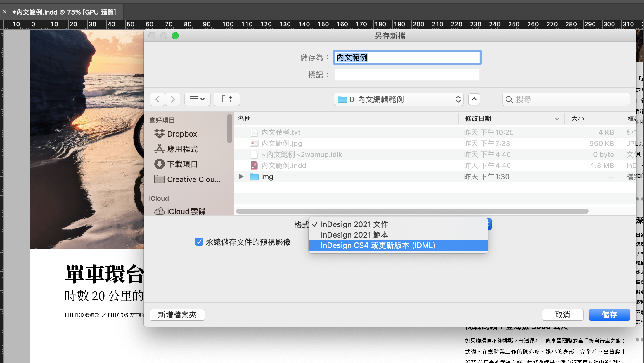
Task: Click the back navigation arrow
Action: (157, 99)
